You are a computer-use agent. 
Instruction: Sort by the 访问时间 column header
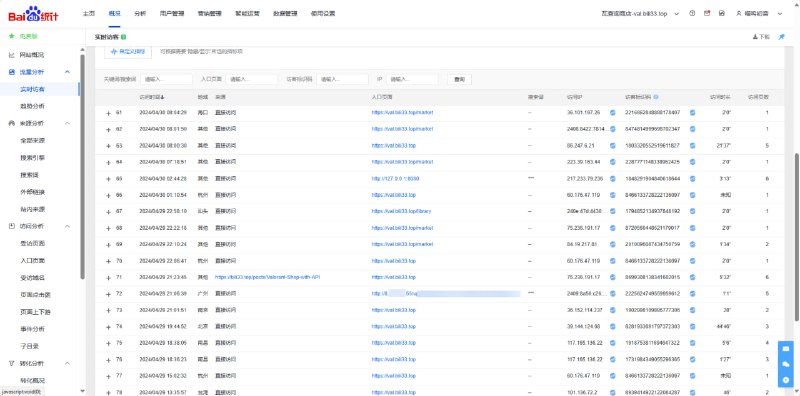[152, 96]
